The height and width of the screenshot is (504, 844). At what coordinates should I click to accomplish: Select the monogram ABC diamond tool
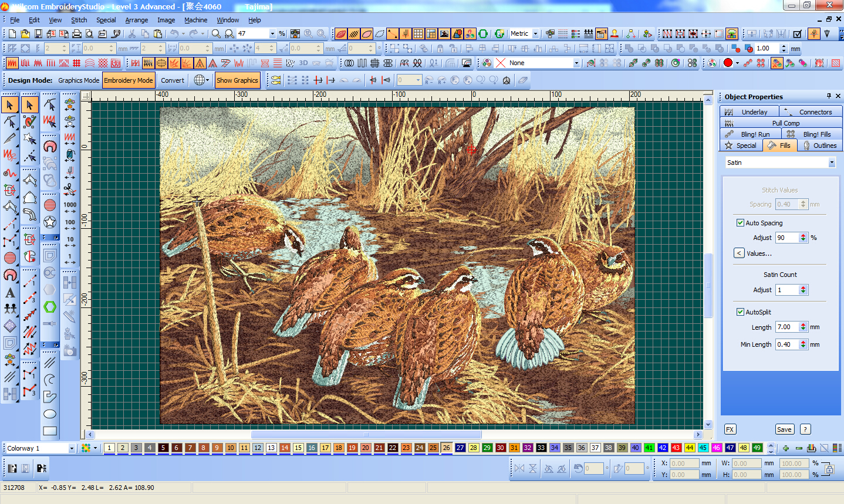(10, 326)
